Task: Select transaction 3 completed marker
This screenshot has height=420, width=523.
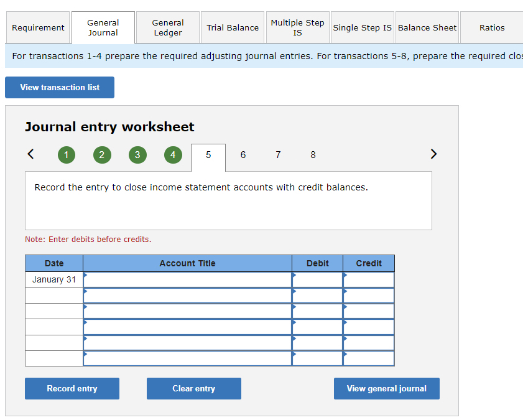Action: click(x=137, y=155)
